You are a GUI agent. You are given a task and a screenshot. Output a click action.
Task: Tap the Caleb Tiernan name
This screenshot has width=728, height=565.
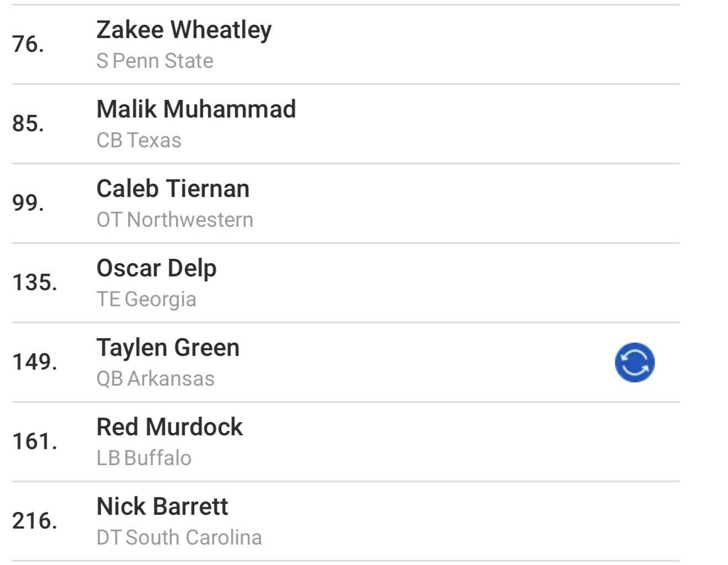click(x=173, y=189)
